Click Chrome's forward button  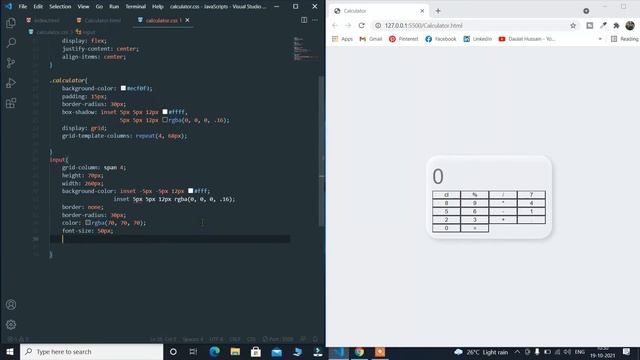348,25
